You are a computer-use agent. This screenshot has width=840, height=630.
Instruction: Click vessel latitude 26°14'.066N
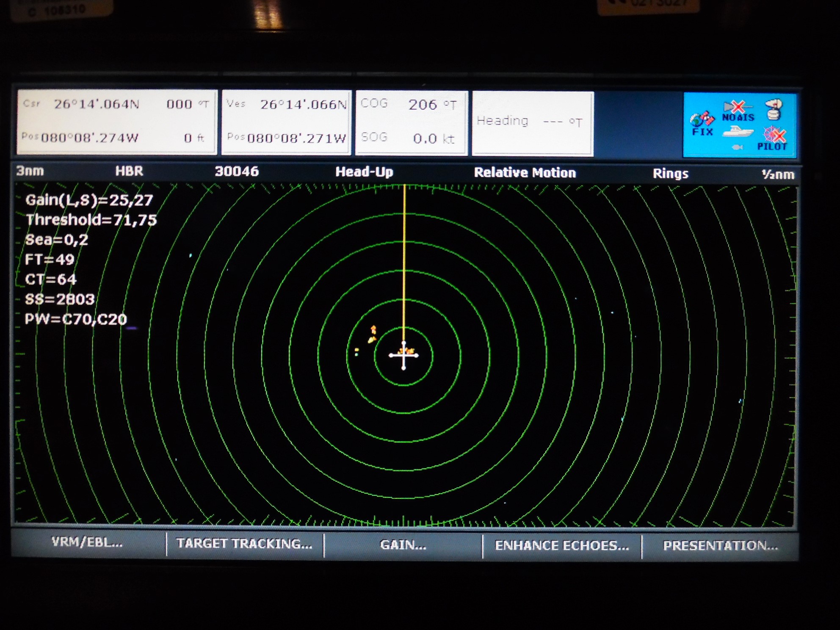point(304,104)
